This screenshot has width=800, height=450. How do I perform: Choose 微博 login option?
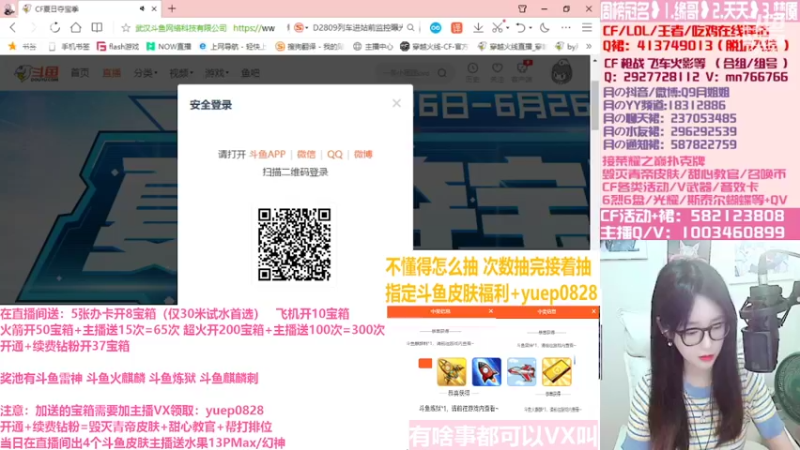point(363,154)
